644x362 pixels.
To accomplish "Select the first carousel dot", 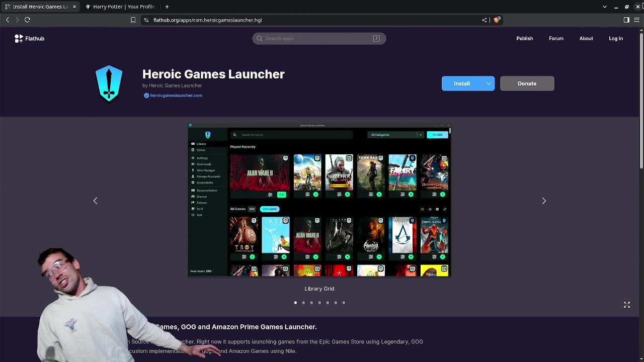I will (295, 303).
